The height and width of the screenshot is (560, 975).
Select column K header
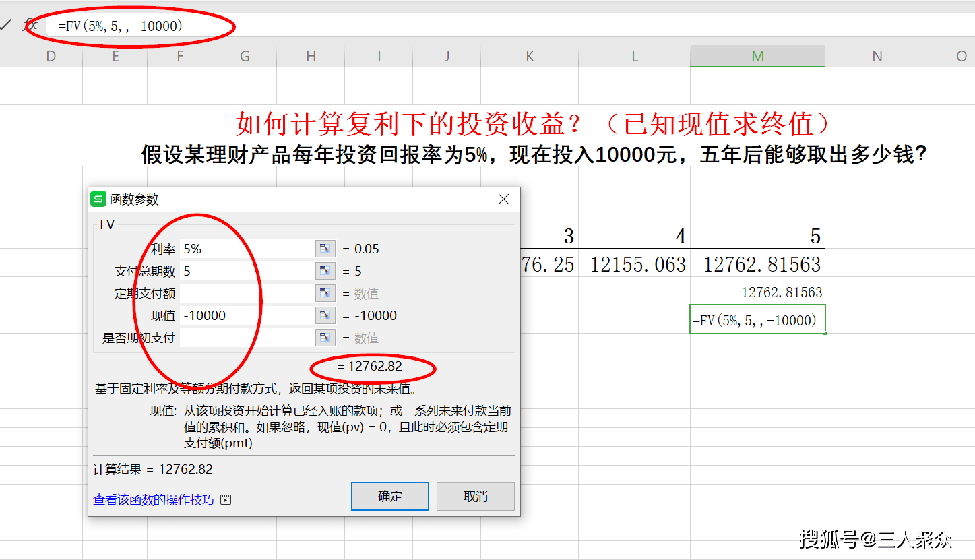click(x=530, y=57)
